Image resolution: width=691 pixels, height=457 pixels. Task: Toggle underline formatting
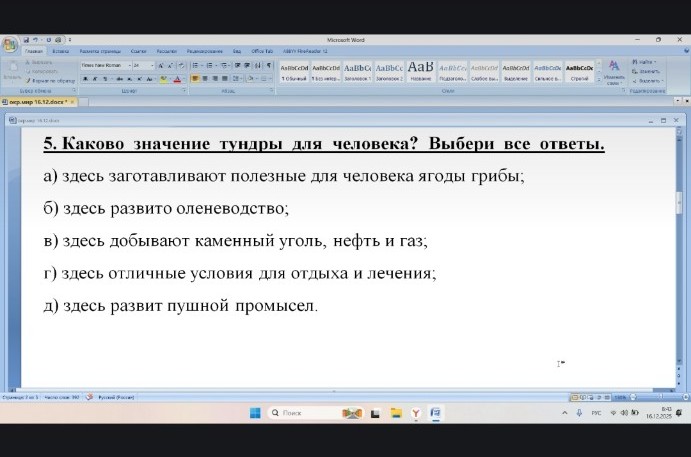[106, 79]
